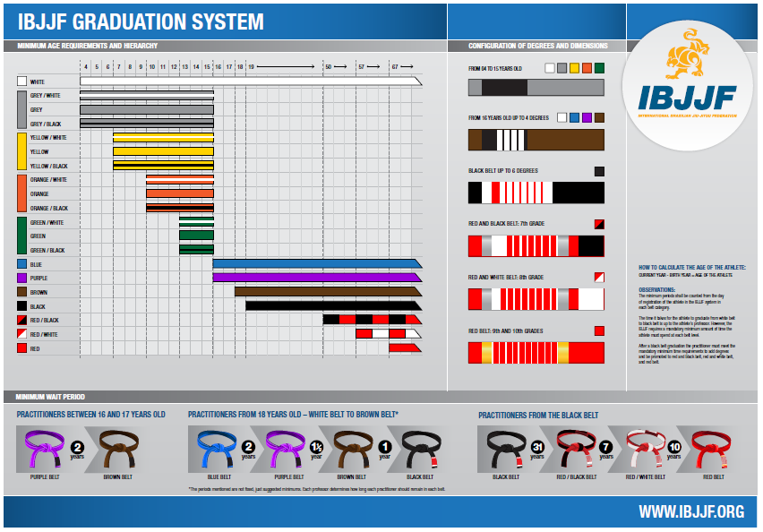
Task: Click the purple belt icon under 16 and 17 years old
Action: point(44,449)
